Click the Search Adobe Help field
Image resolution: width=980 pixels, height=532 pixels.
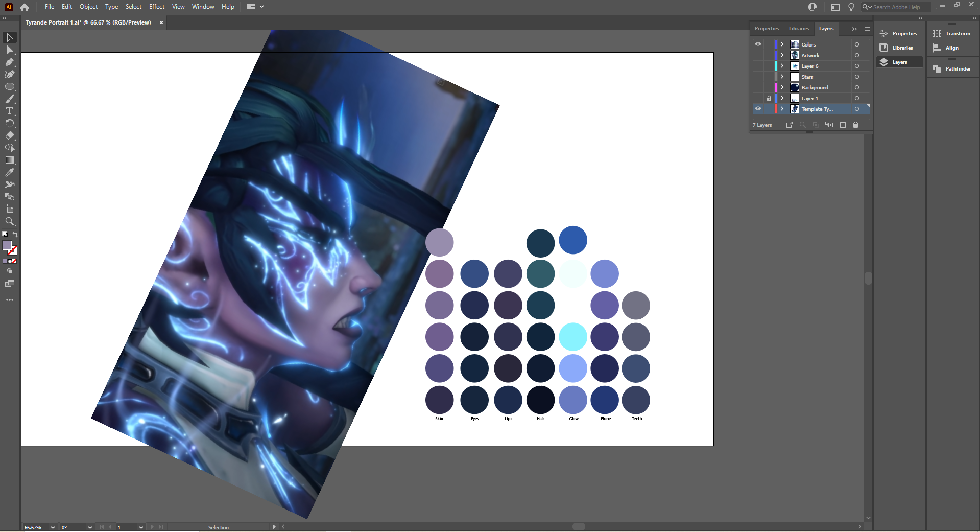pos(896,7)
